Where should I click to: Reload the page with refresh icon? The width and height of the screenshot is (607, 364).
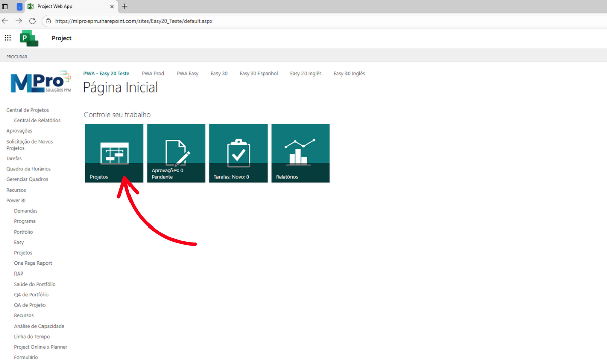(33, 21)
